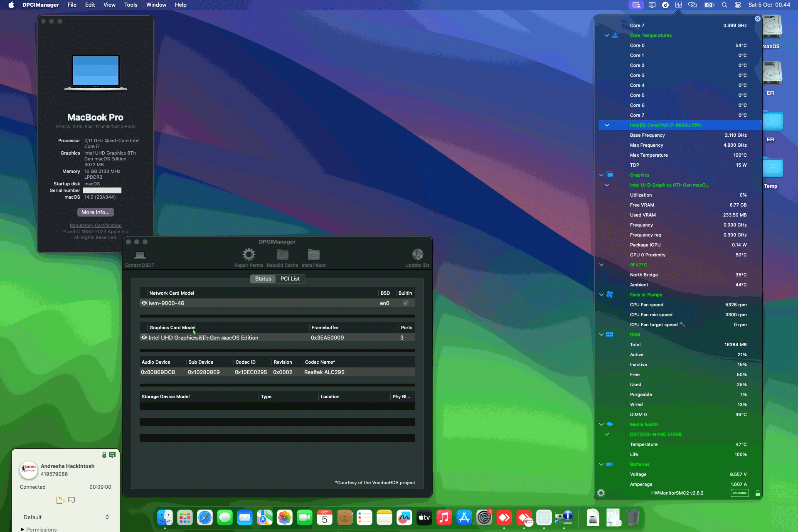Image resolution: width=798 pixels, height=532 pixels.
Task: Open the File menu
Action: [x=72, y=5]
